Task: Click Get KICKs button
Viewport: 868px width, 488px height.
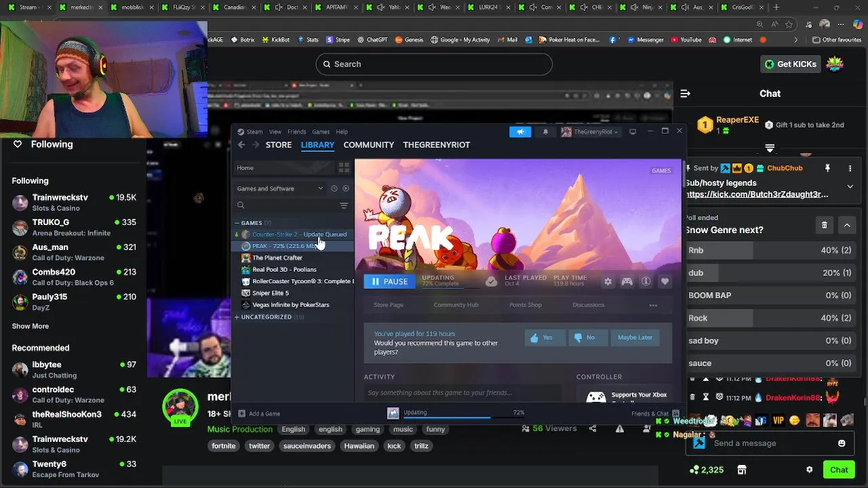Action: coord(791,64)
